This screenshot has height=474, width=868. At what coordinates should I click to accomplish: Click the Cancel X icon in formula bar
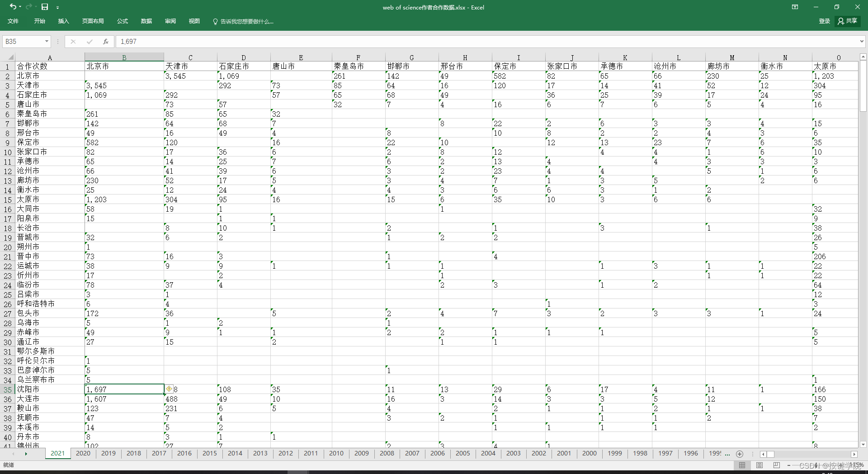click(73, 41)
